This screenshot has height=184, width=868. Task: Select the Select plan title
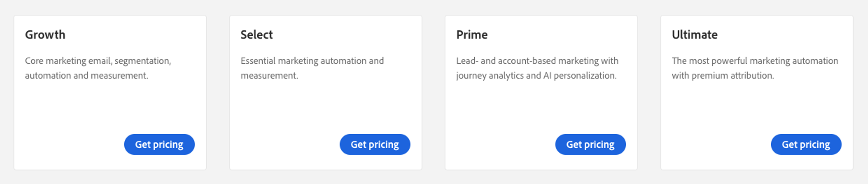(256, 35)
